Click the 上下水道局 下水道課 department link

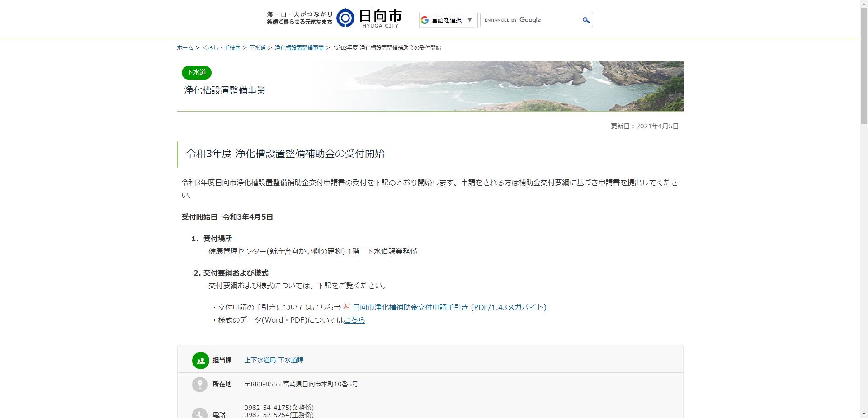pos(275,360)
